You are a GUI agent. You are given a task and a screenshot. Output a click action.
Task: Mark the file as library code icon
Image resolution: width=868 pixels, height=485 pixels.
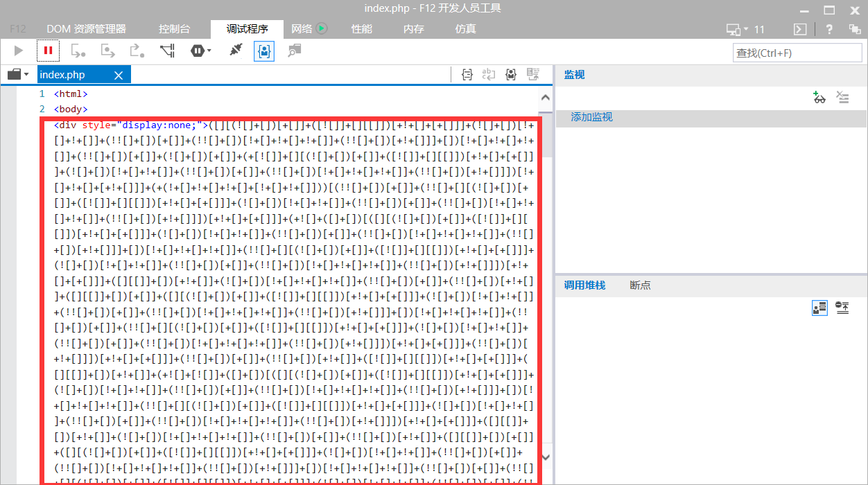point(511,74)
